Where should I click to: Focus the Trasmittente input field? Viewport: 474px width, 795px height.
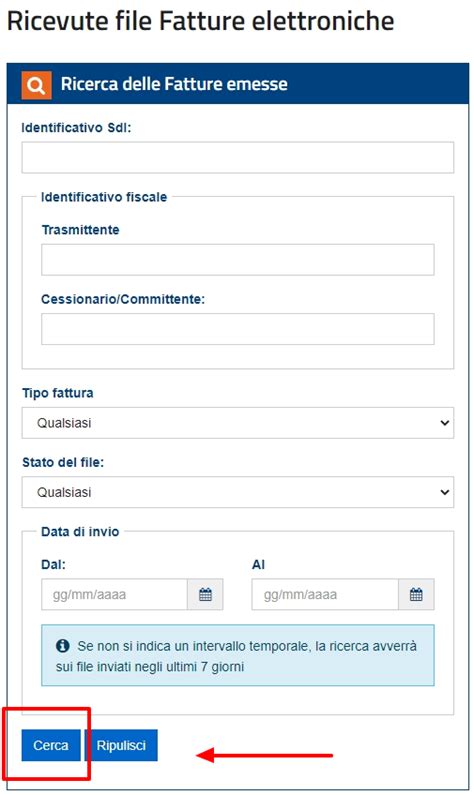[238, 260]
